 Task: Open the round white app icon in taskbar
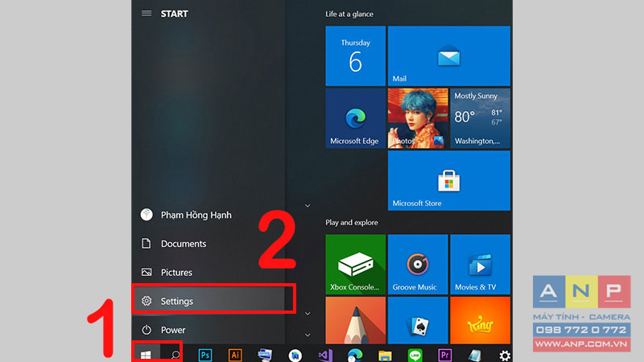click(295, 356)
